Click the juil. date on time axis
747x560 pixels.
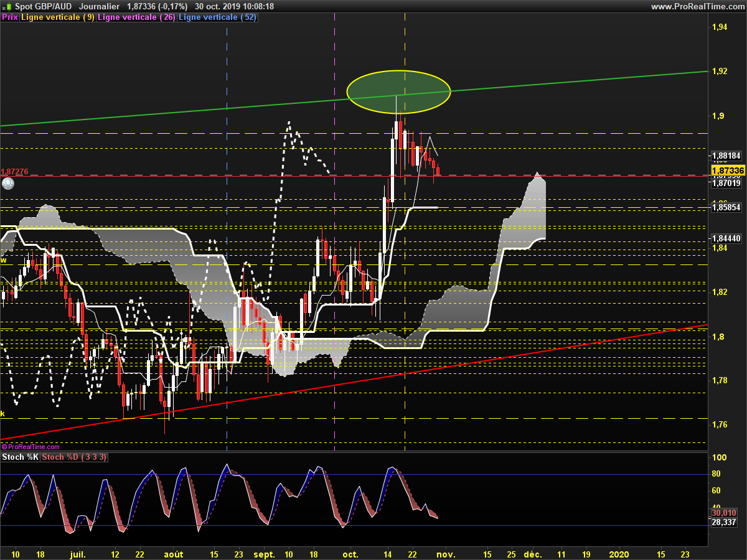[x=78, y=553]
